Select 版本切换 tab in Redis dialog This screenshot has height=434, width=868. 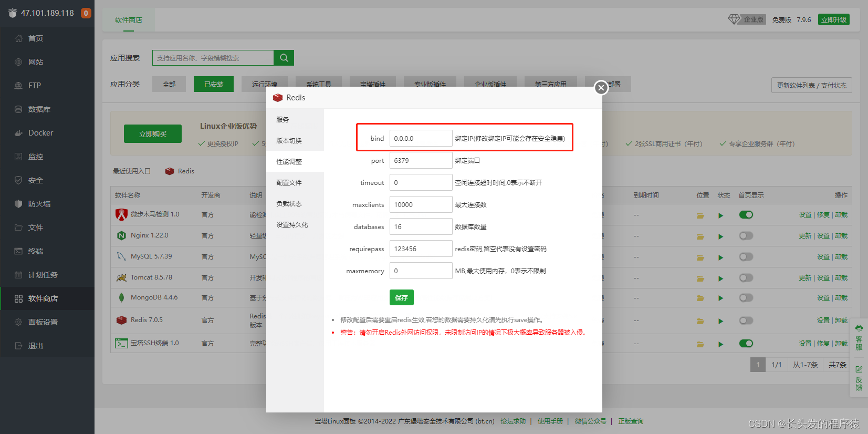295,140
